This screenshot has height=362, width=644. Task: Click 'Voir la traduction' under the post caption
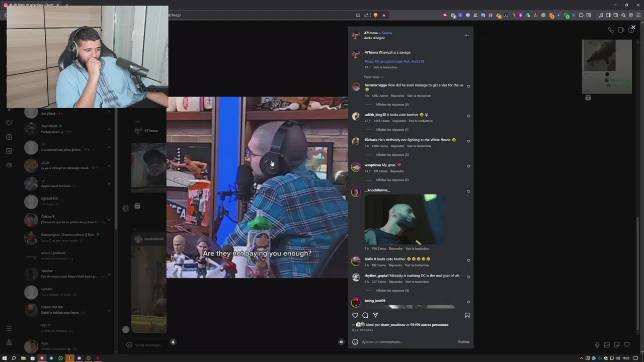coord(385,67)
